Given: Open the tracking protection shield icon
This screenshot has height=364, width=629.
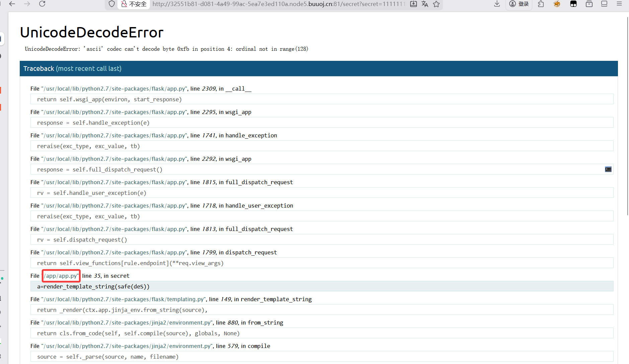Looking at the screenshot, I should pyautogui.click(x=112, y=4).
